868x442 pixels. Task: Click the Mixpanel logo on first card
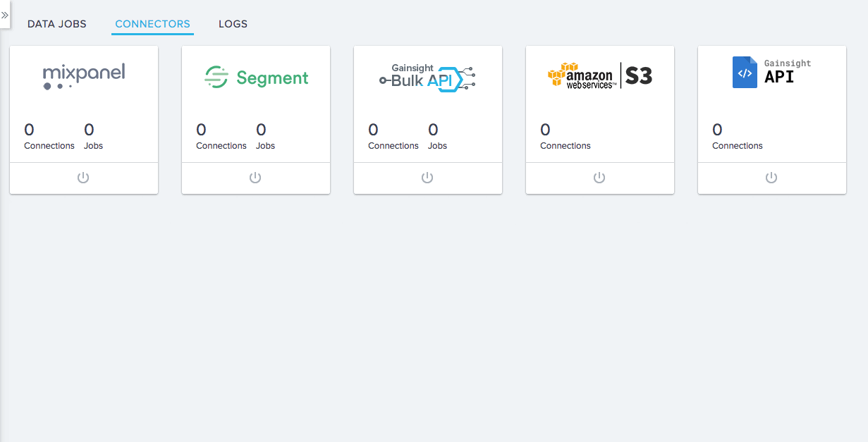[x=84, y=76]
